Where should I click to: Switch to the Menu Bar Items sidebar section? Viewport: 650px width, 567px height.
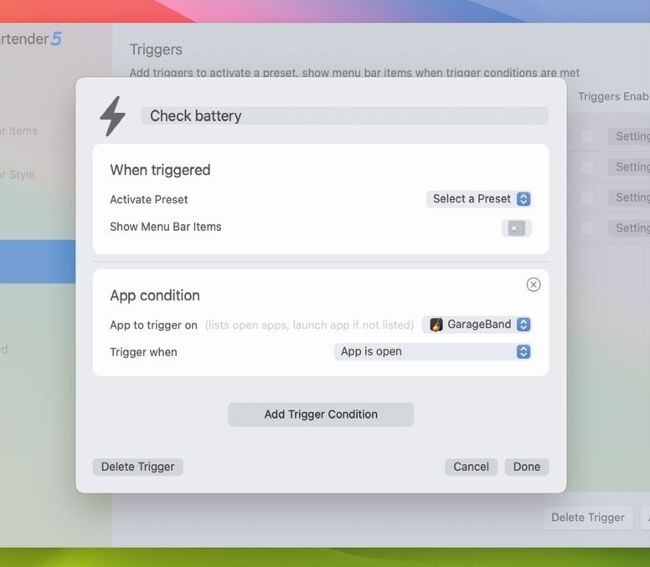18,131
